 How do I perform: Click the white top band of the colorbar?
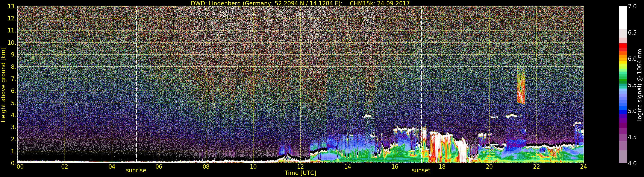point(623,18)
